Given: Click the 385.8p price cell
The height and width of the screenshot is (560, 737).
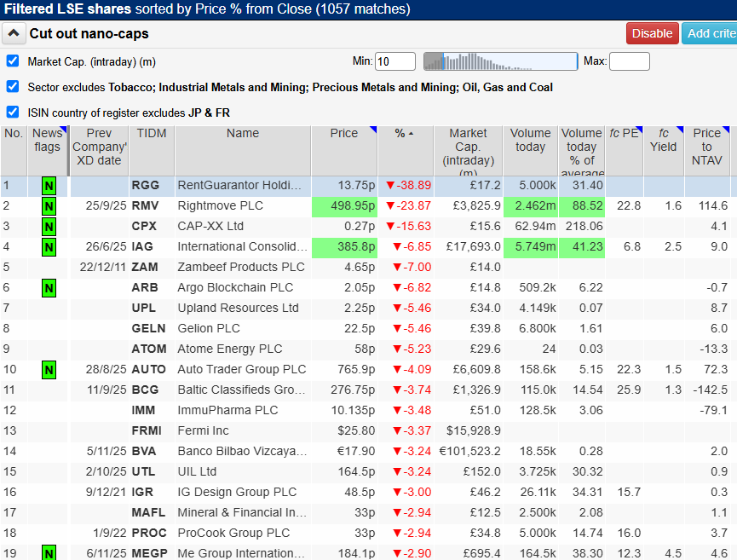Looking at the screenshot, I should coord(344,247).
